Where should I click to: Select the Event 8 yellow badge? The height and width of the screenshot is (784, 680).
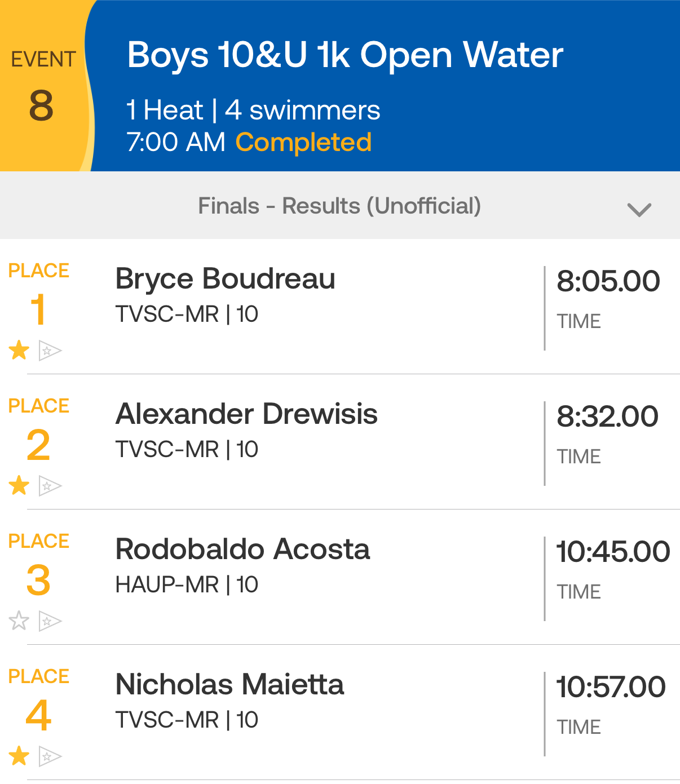click(x=42, y=86)
